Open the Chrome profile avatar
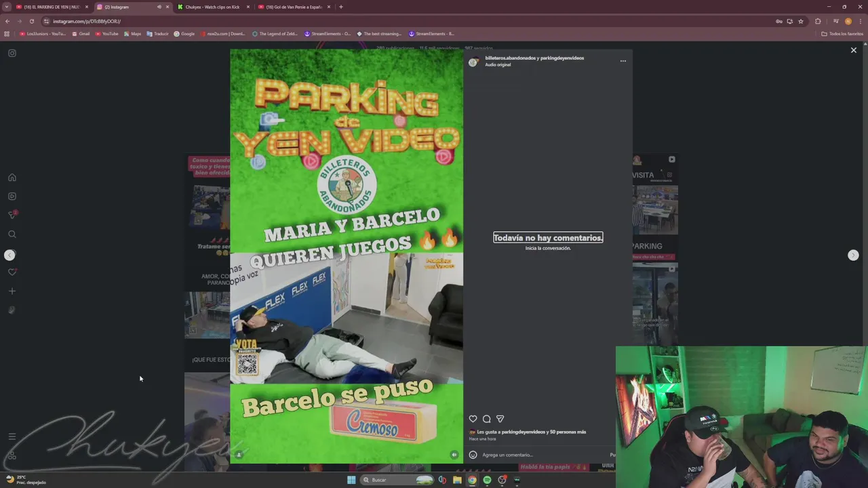Viewport: 868px width, 488px height. click(x=848, y=21)
